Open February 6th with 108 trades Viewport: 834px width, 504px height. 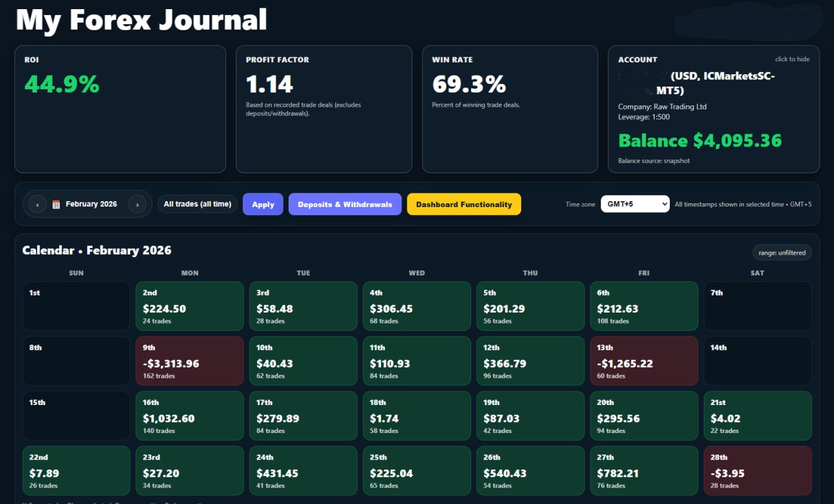tap(644, 306)
